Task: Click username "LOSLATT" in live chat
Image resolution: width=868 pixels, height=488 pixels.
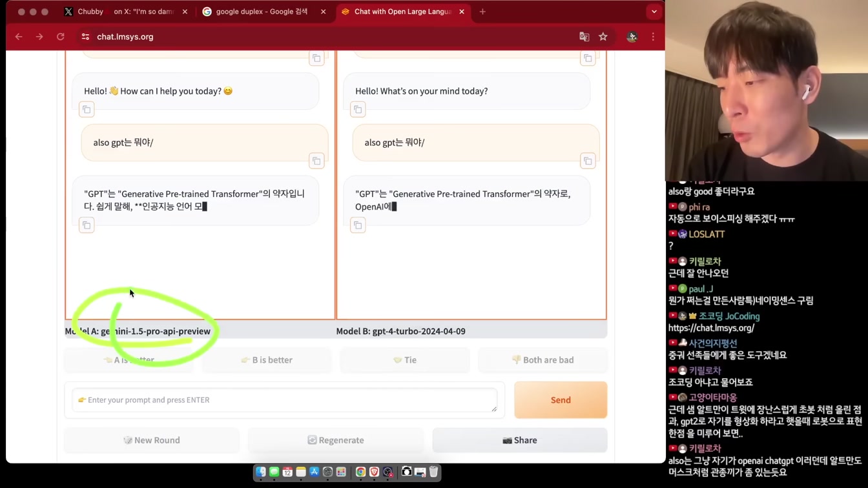Action: point(707,234)
